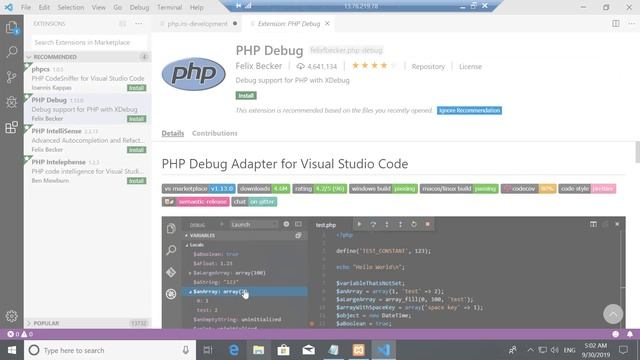Open the View menu
This screenshot has width=640, height=360.
point(98,7)
